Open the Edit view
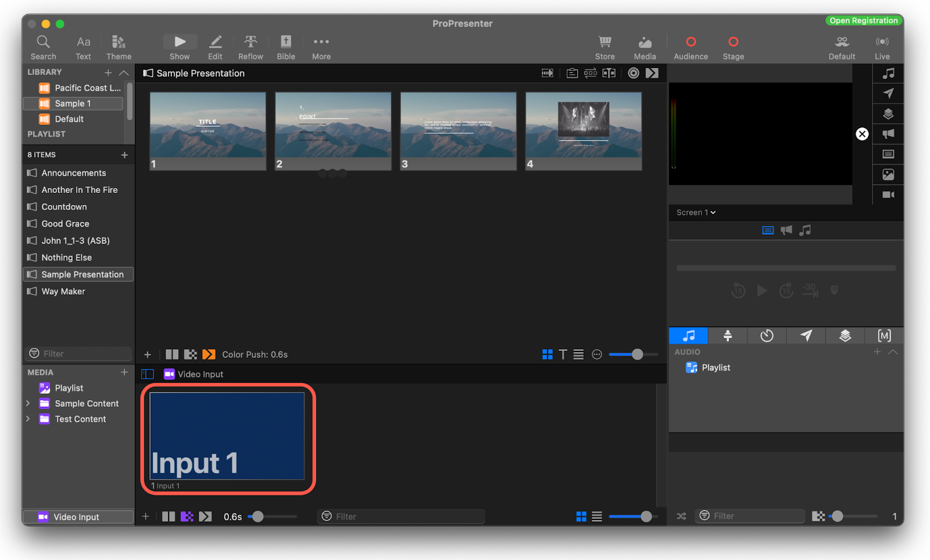The height and width of the screenshot is (560, 930). click(x=215, y=48)
